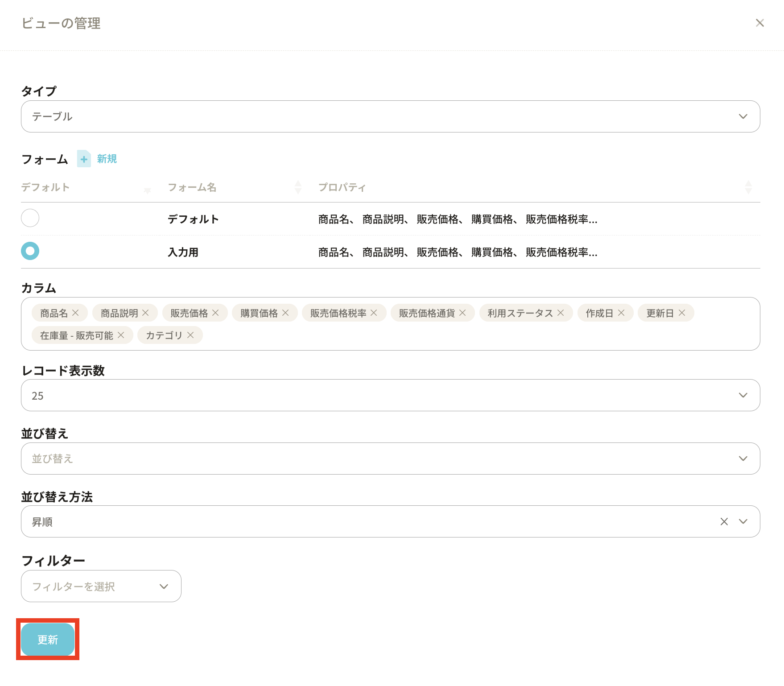Click the new form plus icon
This screenshot has width=784, height=686.
(x=84, y=159)
